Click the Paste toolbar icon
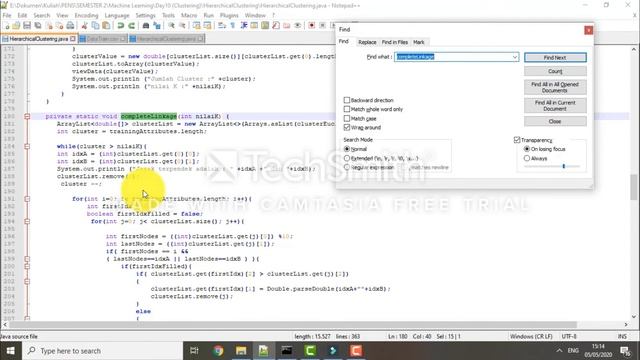Image resolution: width=640 pixels, height=360 pixels. (x=106, y=26)
